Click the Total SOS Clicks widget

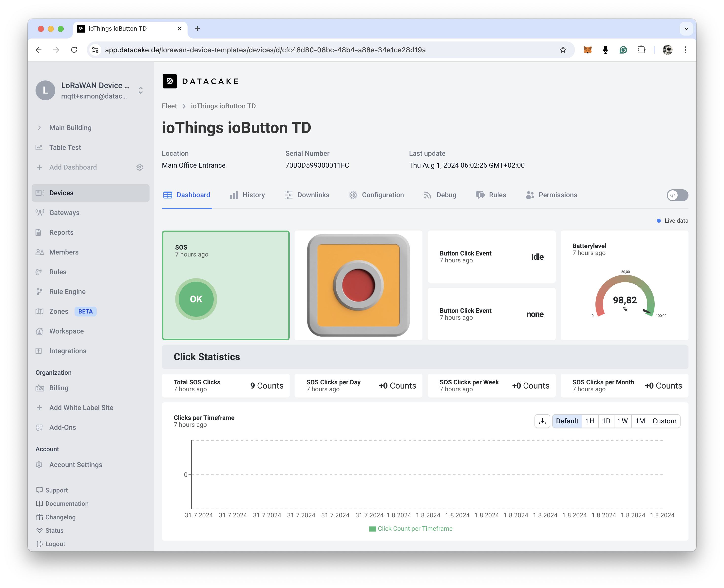pyautogui.click(x=226, y=385)
